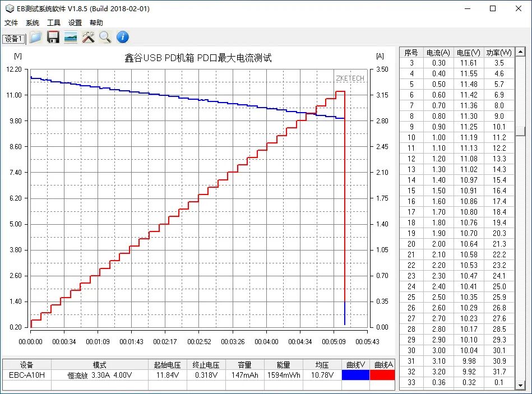Image resolution: width=532 pixels, height=394 pixels.
Task: Click the 终止电压 header cell
Action: (206, 365)
